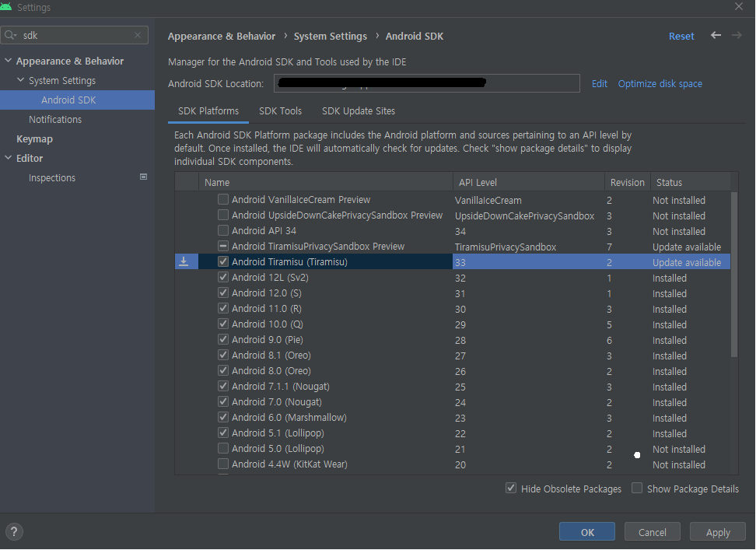Click Update available status for TiramisuPrivacySandbox
This screenshot has height=550, width=756.
pos(687,247)
